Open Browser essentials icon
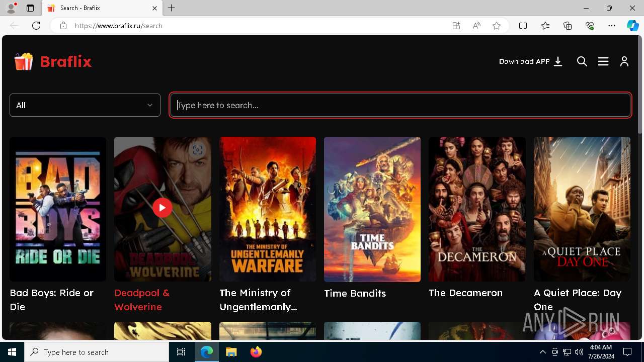The height and width of the screenshot is (362, 644). [x=590, y=26]
